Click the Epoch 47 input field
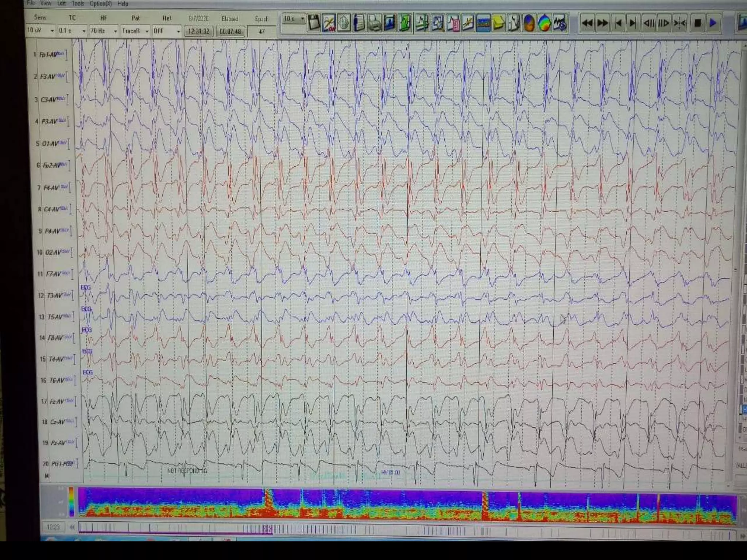Image resolution: width=747 pixels, height=560 pixels. point(262,32)
